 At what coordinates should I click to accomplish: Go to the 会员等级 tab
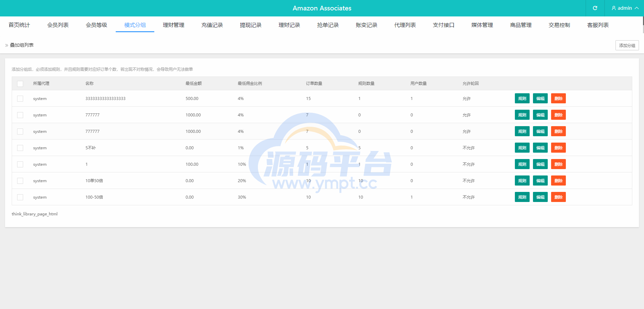[x=97, y=25]
